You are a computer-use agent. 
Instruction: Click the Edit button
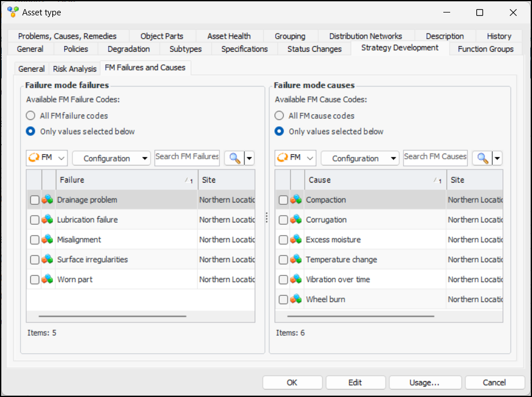tap(355, 382)
